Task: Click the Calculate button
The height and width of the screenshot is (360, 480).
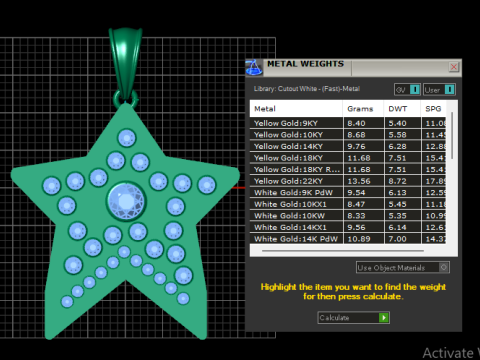Action: [354, 318]
